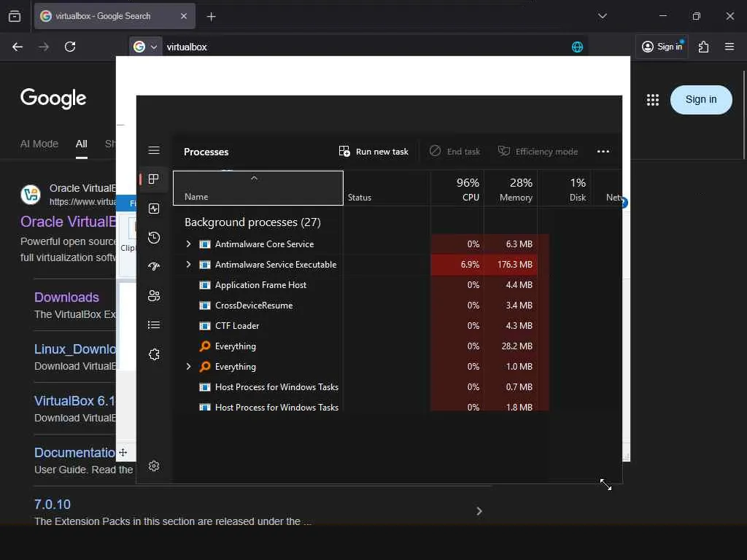The width and height of the screenshot is (747, 560).
Task: Click Oracle VirtualBox site favicon
Action: 31,195
